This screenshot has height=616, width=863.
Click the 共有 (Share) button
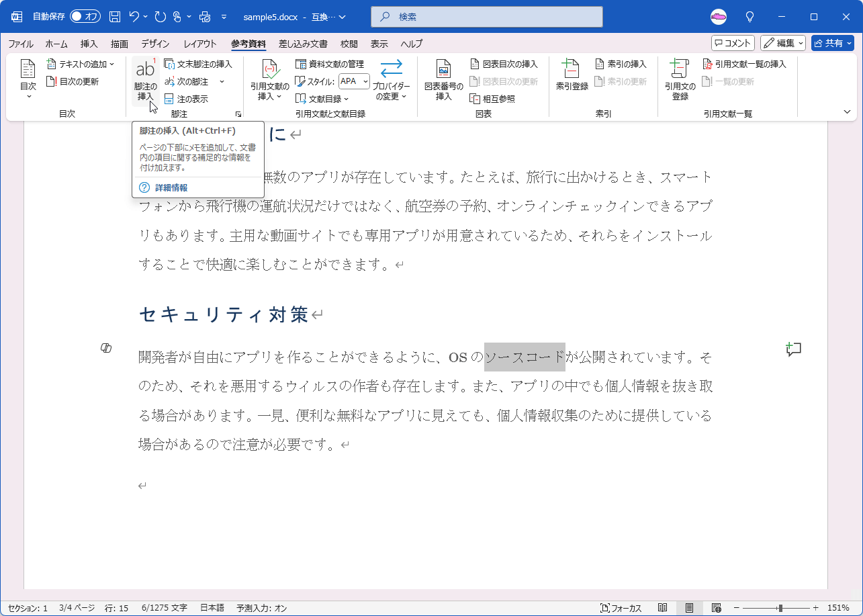832,43
